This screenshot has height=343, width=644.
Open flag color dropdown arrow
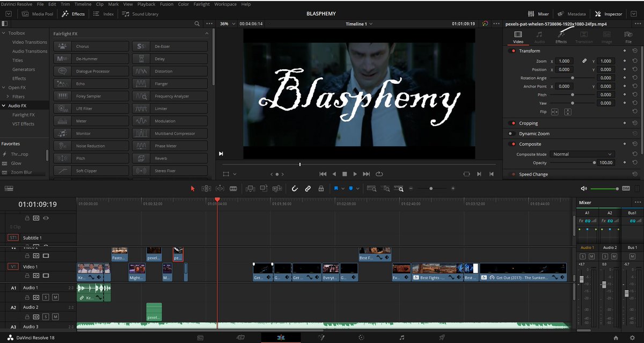point(342,189)
